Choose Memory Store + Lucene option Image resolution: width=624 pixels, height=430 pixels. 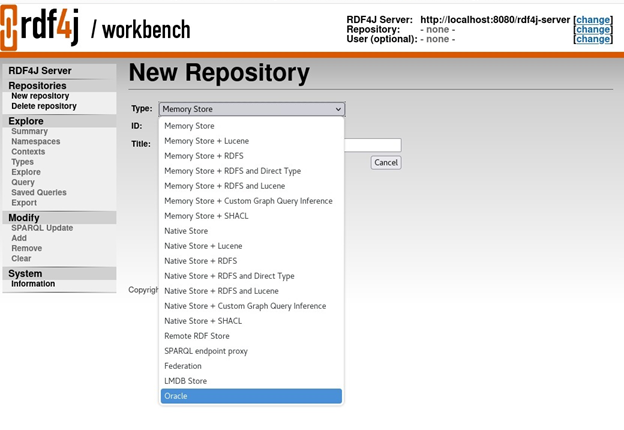251,141
